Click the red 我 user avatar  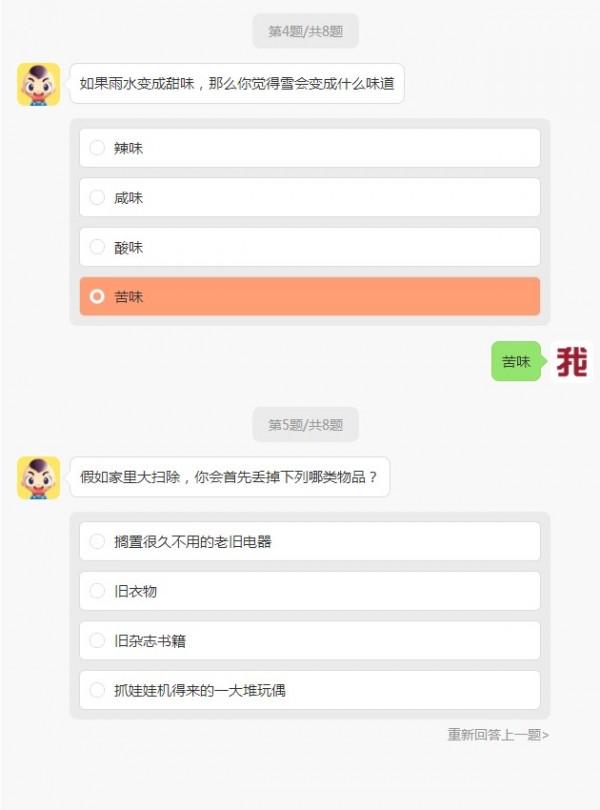[x=572, y=361]
